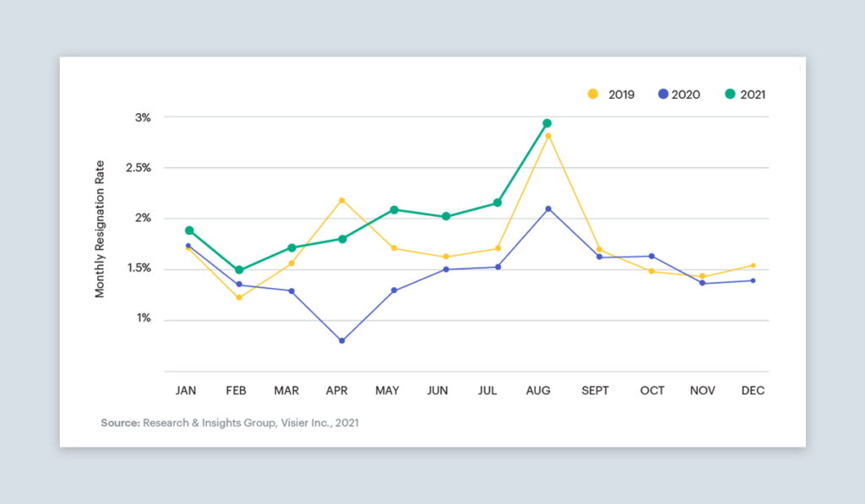Click the Monthly Resignation Rate axis title
The width and height of the screenshot is (865, 504).
click(x=100, y=229)
